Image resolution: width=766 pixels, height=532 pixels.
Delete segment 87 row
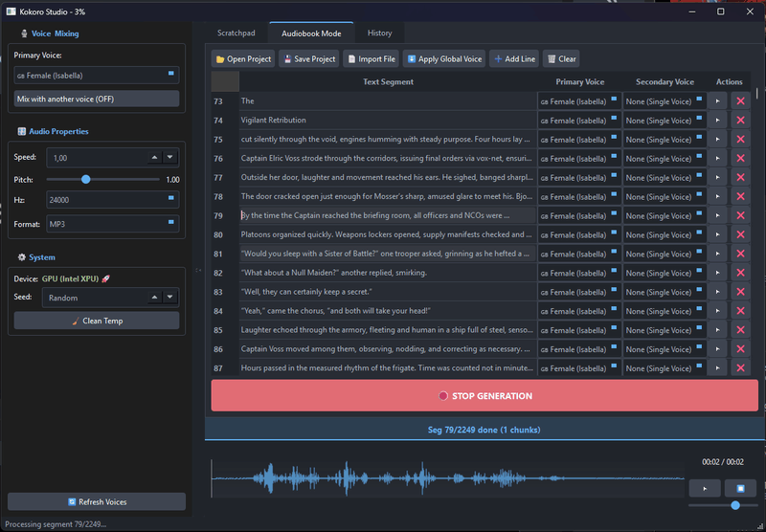(x=740, y=367)
